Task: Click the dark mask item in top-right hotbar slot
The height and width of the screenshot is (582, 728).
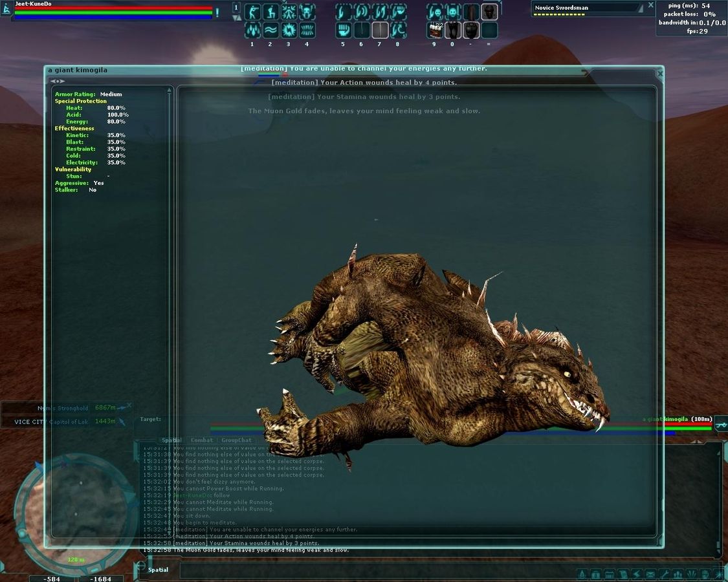Action: click(490, 12)
